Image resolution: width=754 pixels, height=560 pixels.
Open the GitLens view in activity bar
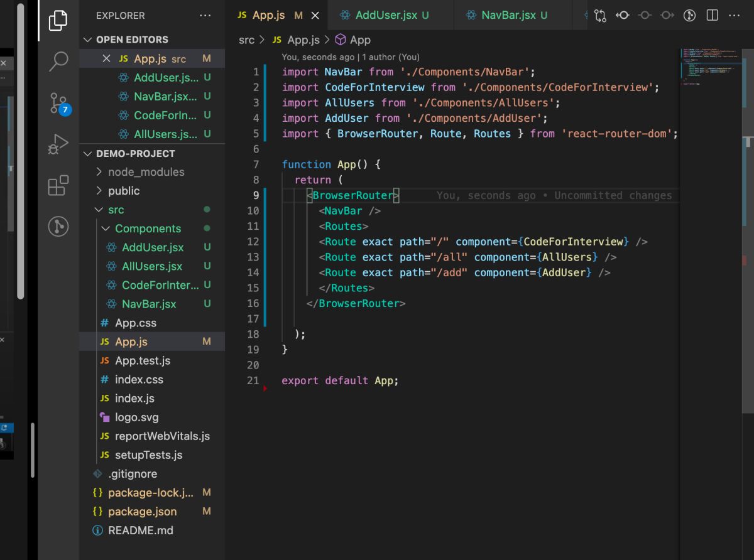coord(58,227)
